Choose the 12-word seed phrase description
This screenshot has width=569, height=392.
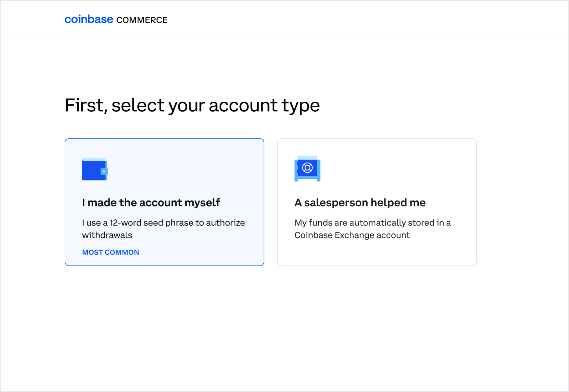tap(163, 223)
